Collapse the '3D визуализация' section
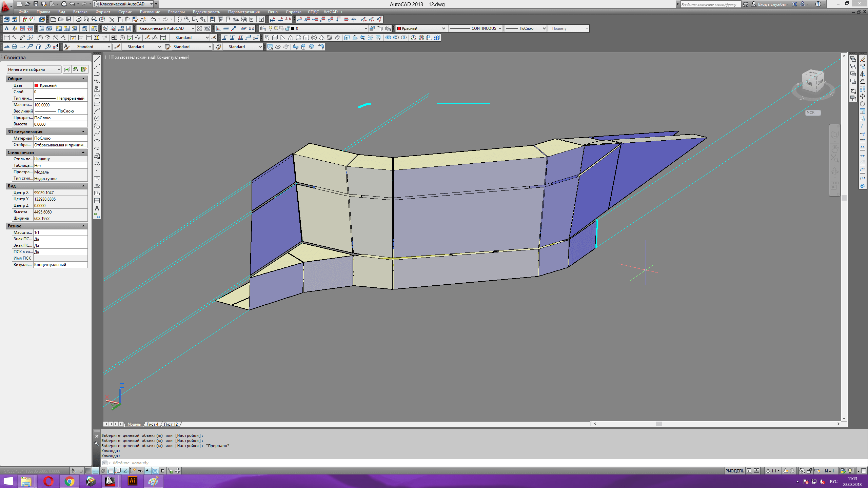Screen dimensions: 868x488 point(83,132)
